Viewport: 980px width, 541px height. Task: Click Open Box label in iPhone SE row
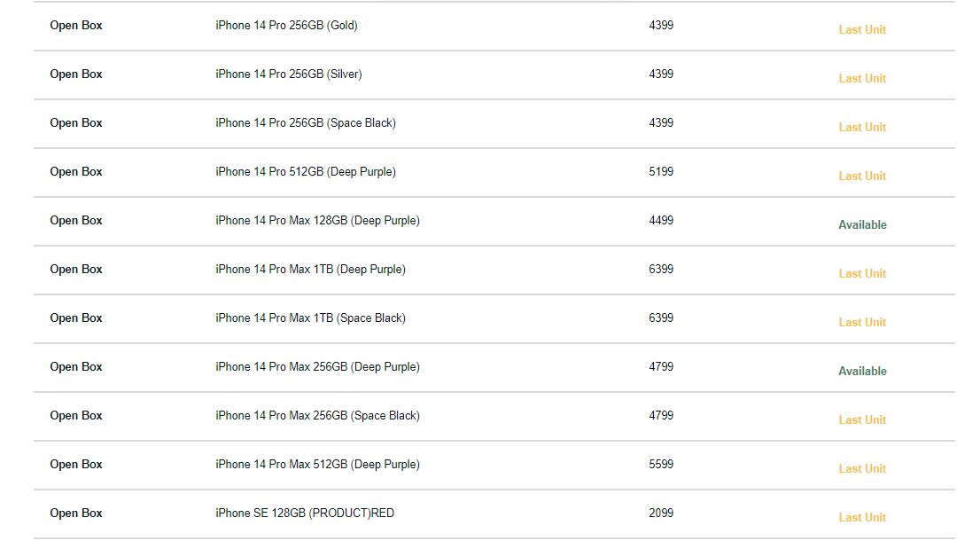click(x=76, y=513)
